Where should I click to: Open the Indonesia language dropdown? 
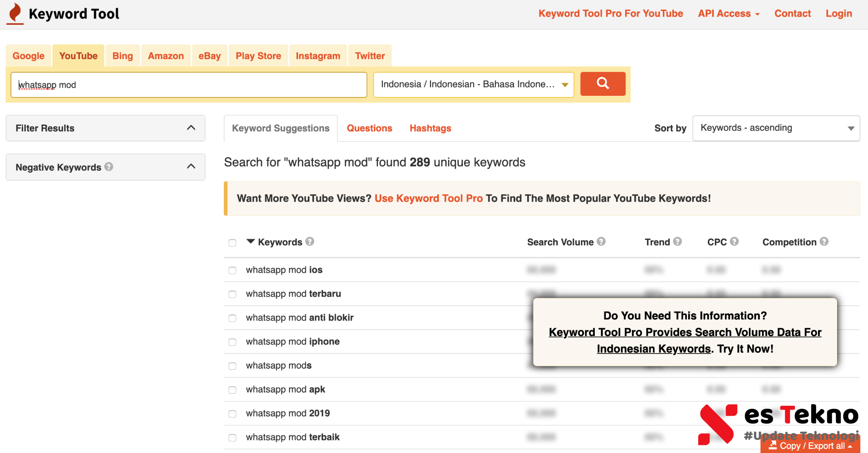pos(473,84)
